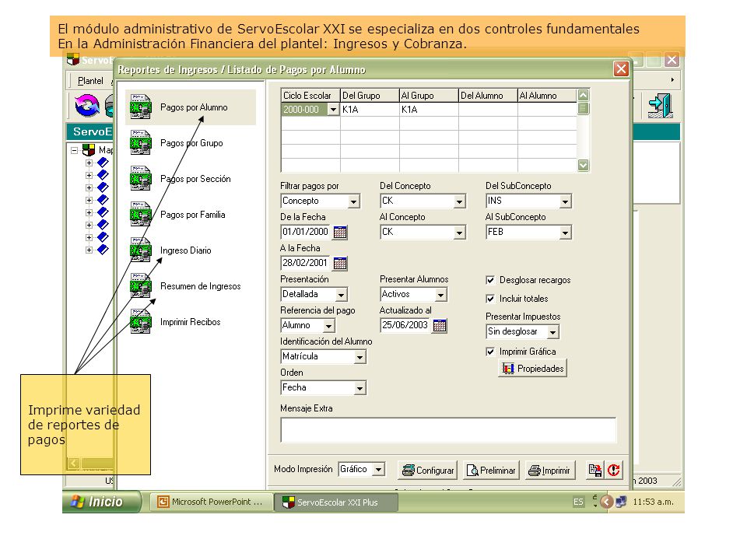747x560 pixels.
Task: Select the Pagos por Sección report icon
Action: click(141, 179)
